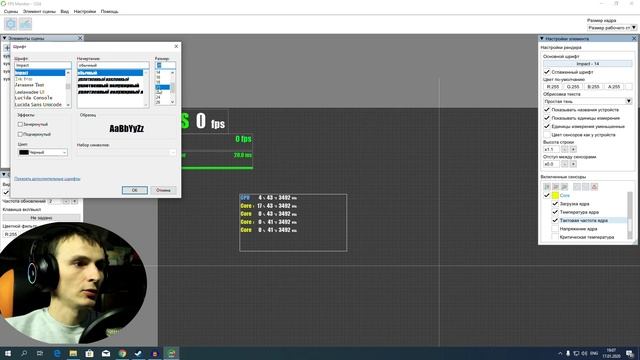640x360 pixels.
Task: Increase Высота строки with plus button
Action: (x=573, y=149)
